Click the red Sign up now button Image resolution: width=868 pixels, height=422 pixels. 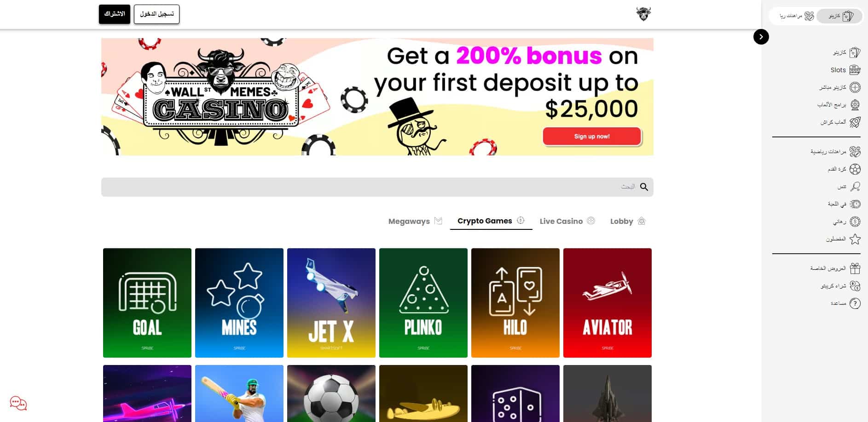(x=592, y=136)
